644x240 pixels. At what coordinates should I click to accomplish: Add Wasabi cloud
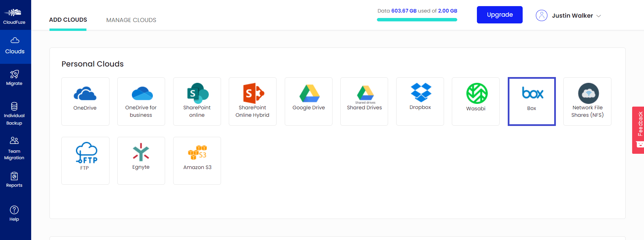coord(476,101)
